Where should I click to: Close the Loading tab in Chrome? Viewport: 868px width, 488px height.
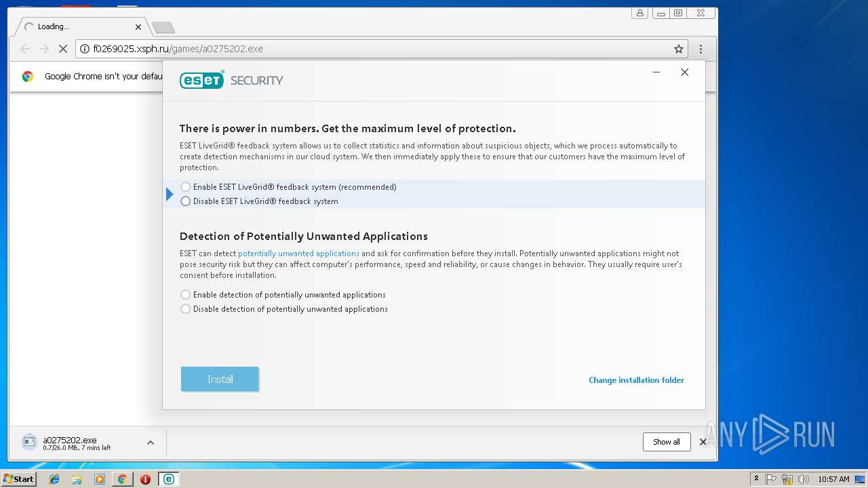click(x=138, y=27)
